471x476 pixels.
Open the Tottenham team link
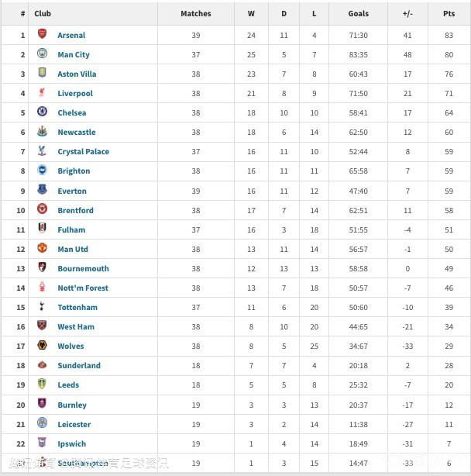click(77, 308)
